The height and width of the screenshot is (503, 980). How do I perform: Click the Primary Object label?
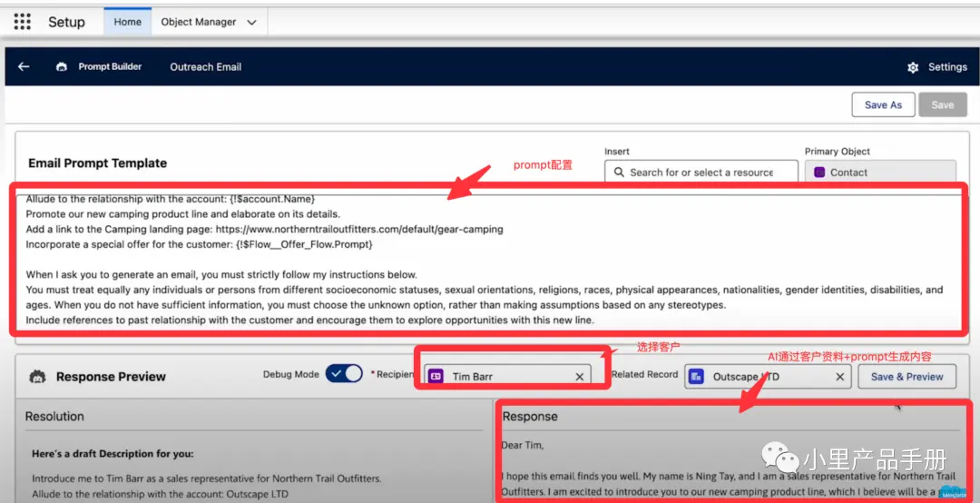[838, 152]
